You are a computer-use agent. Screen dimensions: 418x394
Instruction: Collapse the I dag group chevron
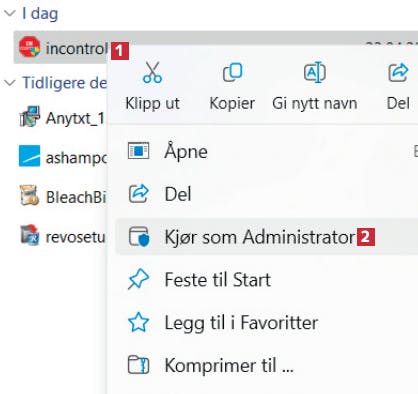click(10, 13)
